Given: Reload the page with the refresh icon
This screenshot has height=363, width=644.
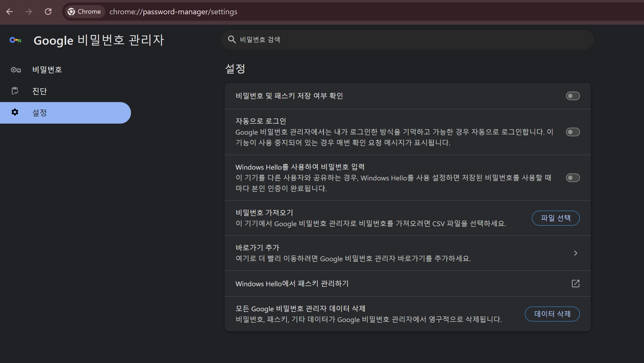Looking at the screenshot, I should click(x=48, y=12).
